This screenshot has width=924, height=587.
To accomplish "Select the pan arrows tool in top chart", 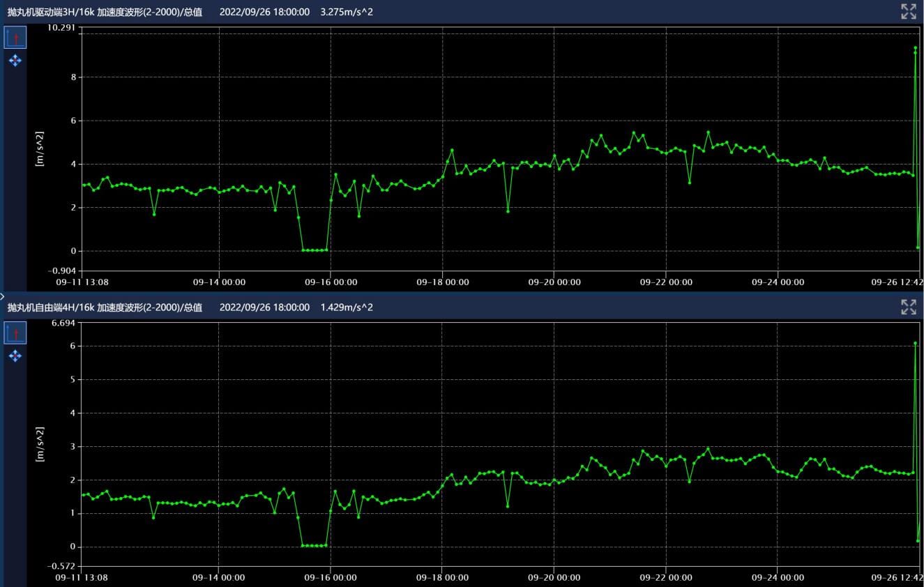I will 15,61.
